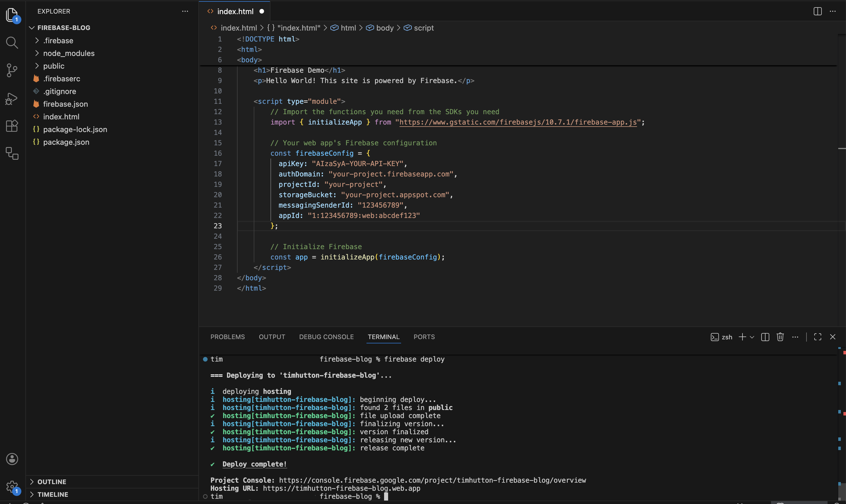Kill the terminal with trash icon
This screenshot has height=504, width=846.
pos(780,337)
